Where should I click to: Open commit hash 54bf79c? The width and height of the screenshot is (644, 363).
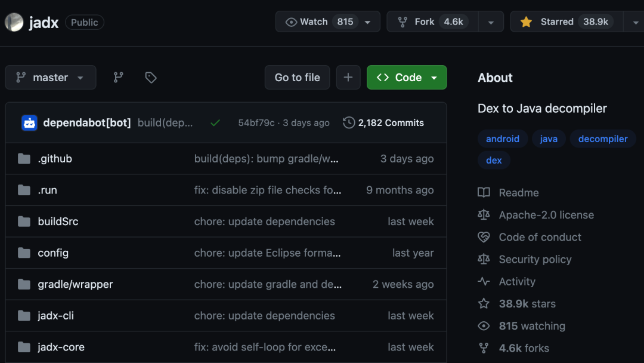click(256, 122)
